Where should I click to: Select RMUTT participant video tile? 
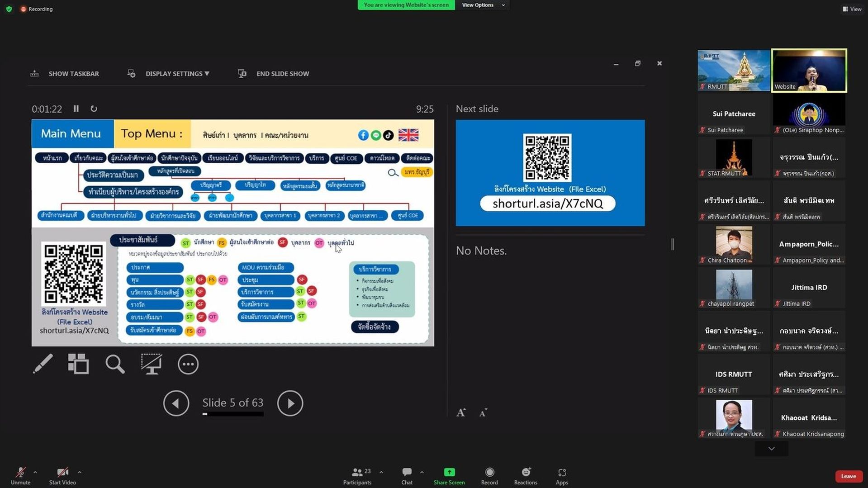click(x=734, y=71)
